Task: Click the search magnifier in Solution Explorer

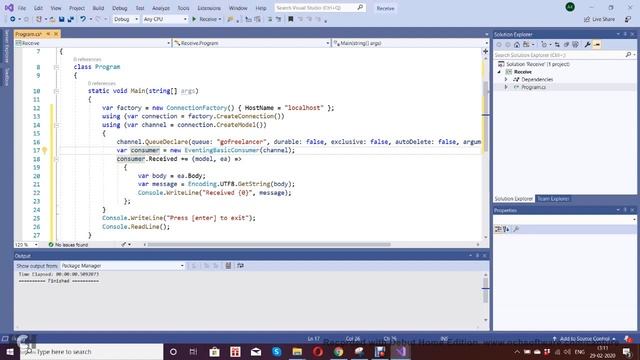Action: click(x=628, y=55)
